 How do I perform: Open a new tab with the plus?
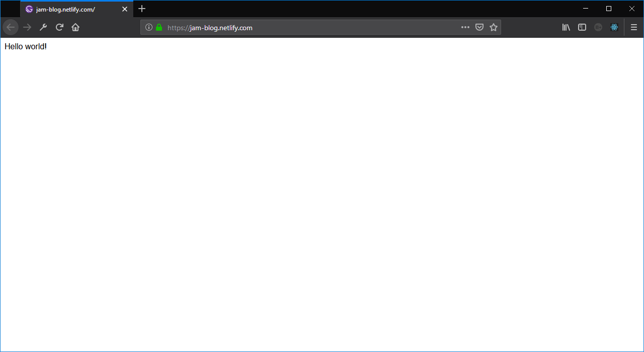tap(142, 9)
